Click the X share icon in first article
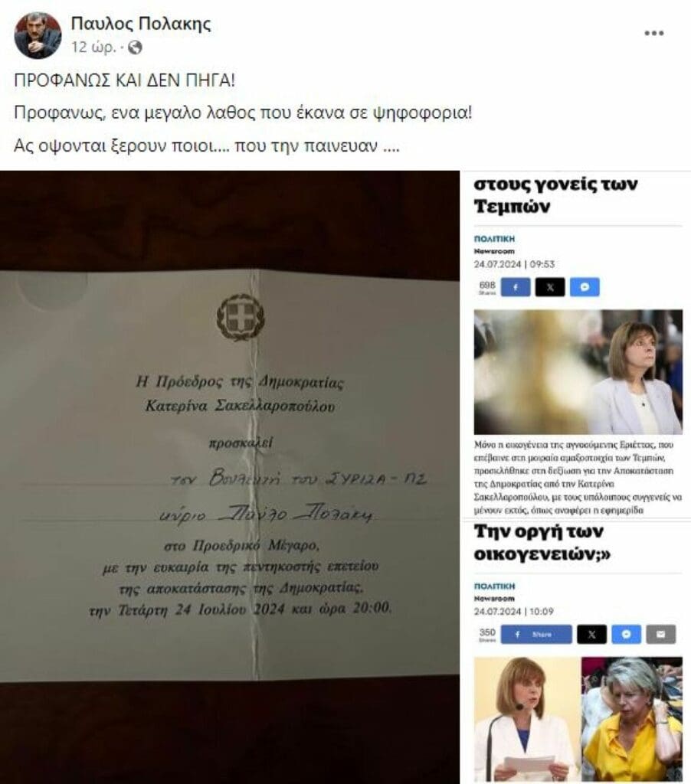The height and width of the screenshot is (784, 691). [x=550, y=287]
